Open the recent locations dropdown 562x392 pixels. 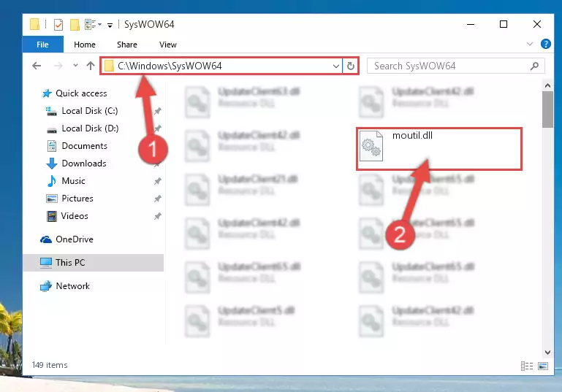pos(75,66)
